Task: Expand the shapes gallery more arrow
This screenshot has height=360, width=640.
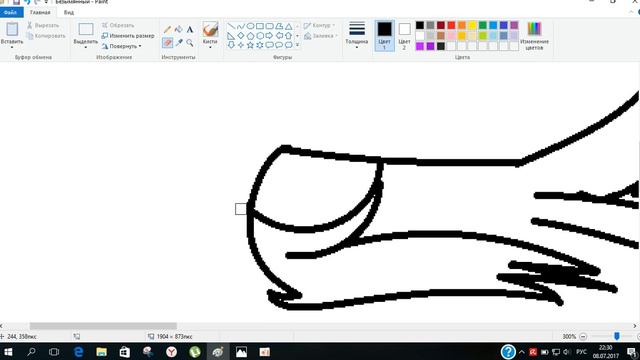Action: click(298, 45)
